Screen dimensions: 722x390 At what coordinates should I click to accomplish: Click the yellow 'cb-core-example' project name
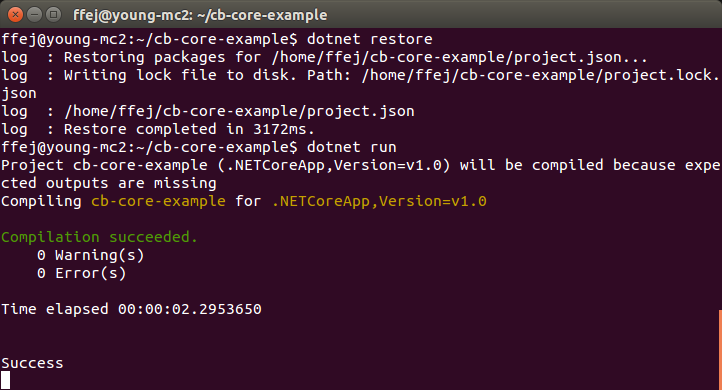[x=158, y=201]
